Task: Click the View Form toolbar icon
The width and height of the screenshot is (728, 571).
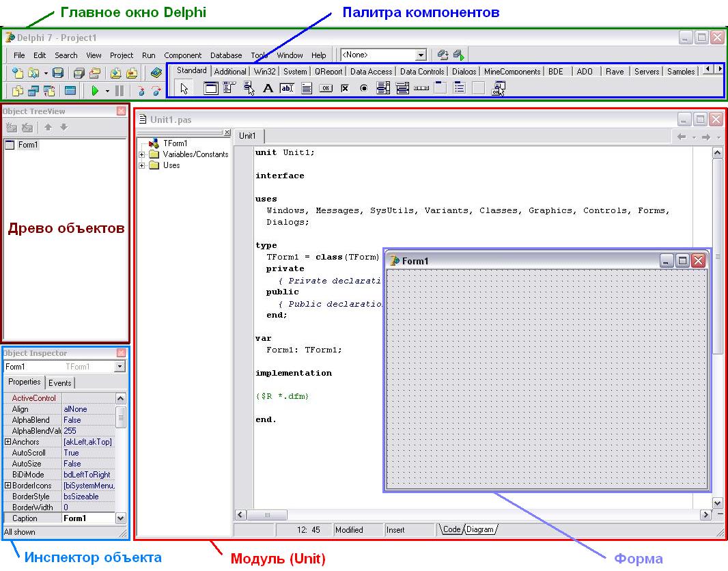Action: pyautogui.click(x=33, y=91)
